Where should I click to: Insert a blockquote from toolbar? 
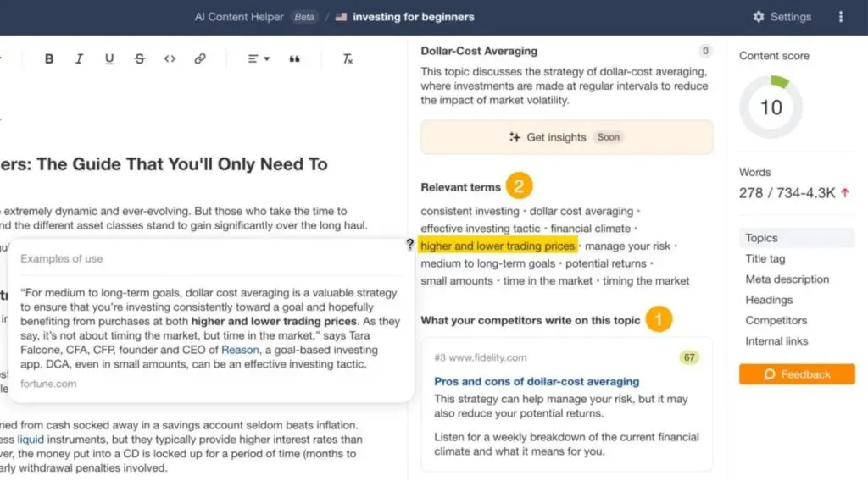[294, 58]
